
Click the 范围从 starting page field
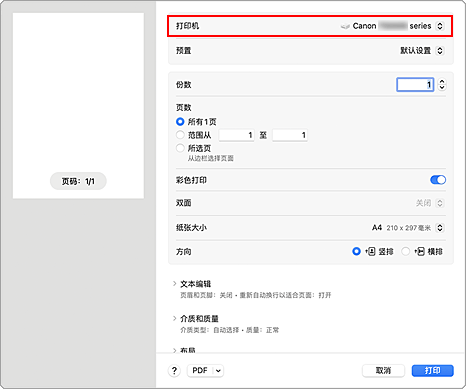[x=236, y=135]
